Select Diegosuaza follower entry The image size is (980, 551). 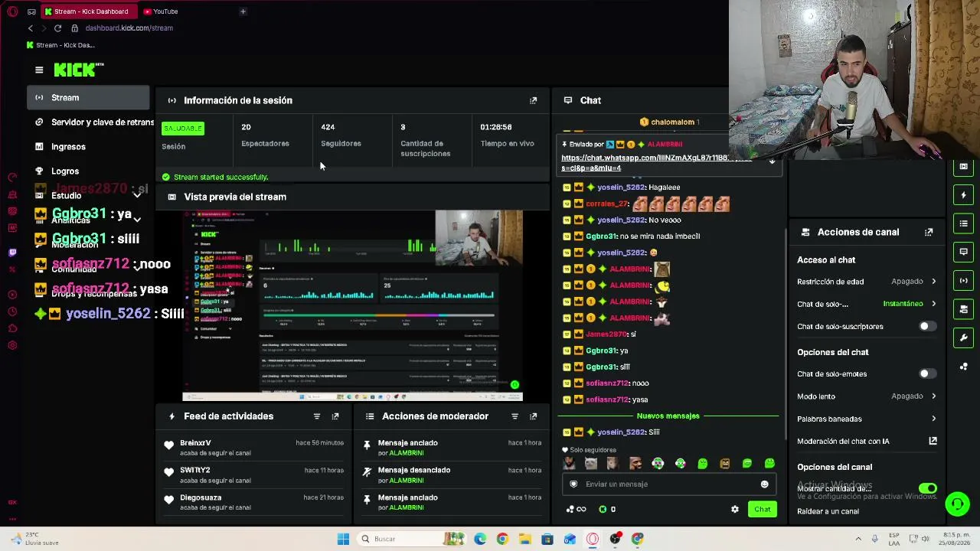[x=201, y=498]
